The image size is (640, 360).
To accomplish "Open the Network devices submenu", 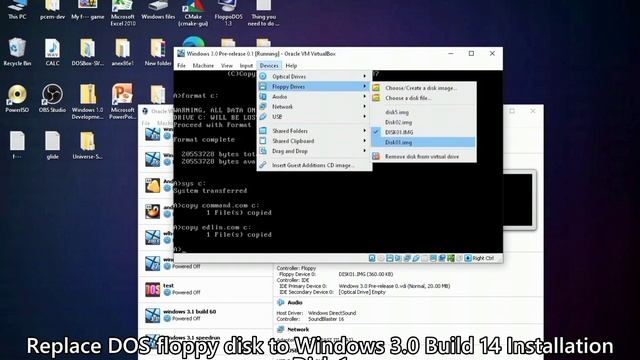I will pyautogui.click(x=314, y=107).
